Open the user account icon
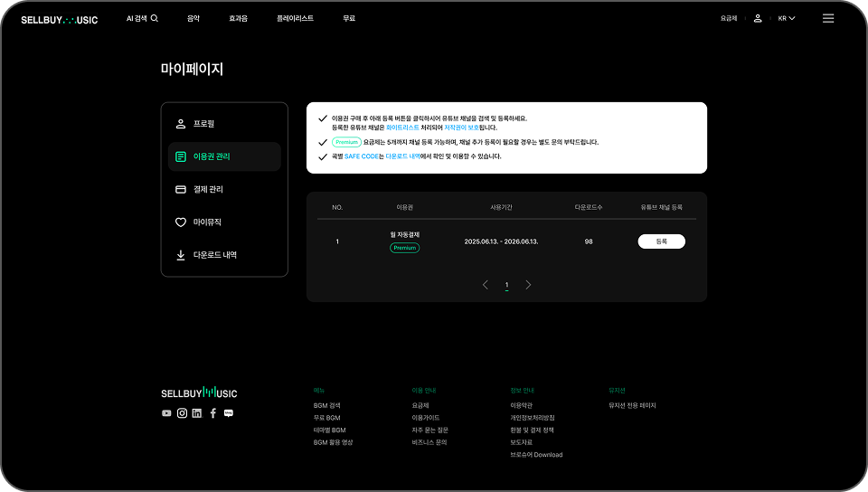Screen dimensions: 868x492 (x=758, y=18)
